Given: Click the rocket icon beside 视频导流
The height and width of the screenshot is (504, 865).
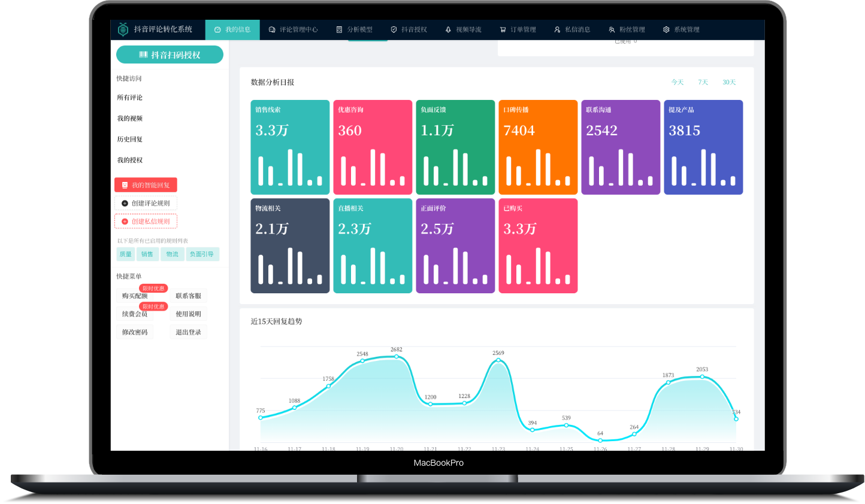Looking at the screenshot, I should (448, 29).
